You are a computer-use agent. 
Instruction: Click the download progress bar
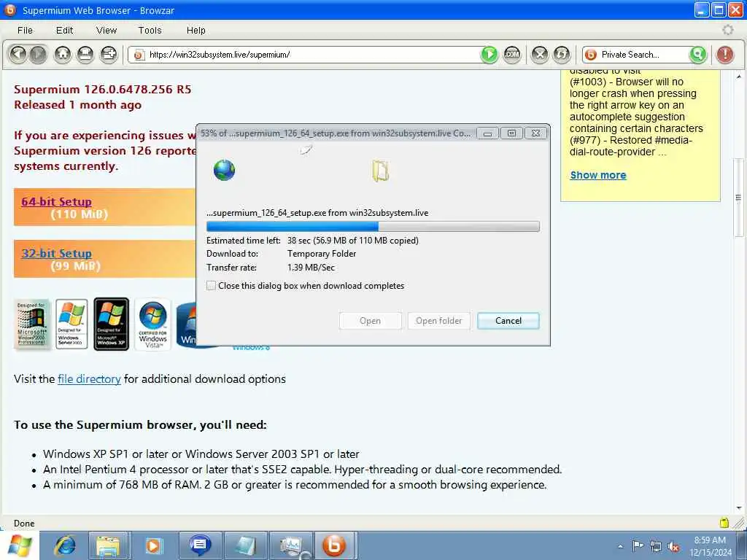[x=373, y=226]
